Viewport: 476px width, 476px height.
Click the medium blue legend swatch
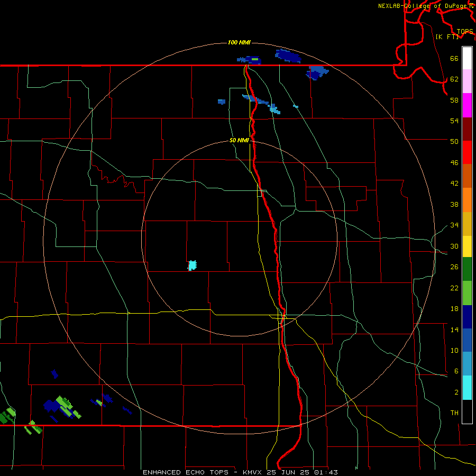coord(467,340)
